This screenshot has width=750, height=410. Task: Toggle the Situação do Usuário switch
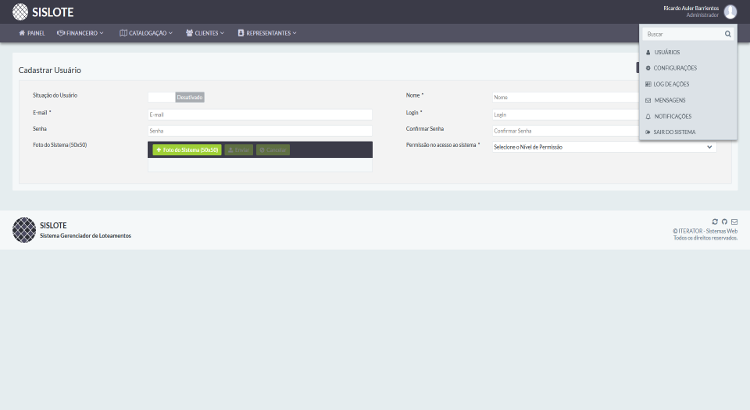coord(176,97)
